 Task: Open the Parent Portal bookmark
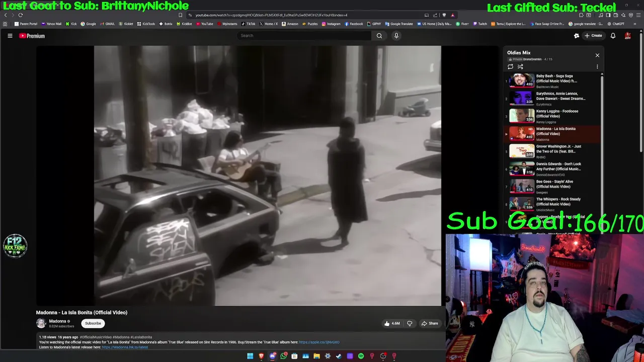click(26, 24)
